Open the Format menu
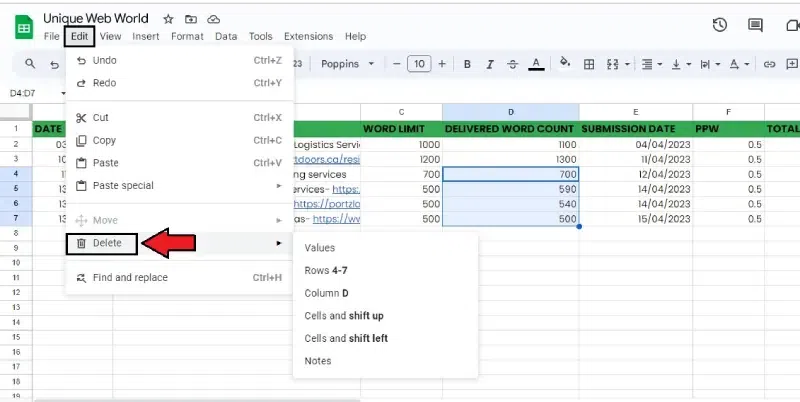Viewport: 800px width, 402px height. coord(187,36)
